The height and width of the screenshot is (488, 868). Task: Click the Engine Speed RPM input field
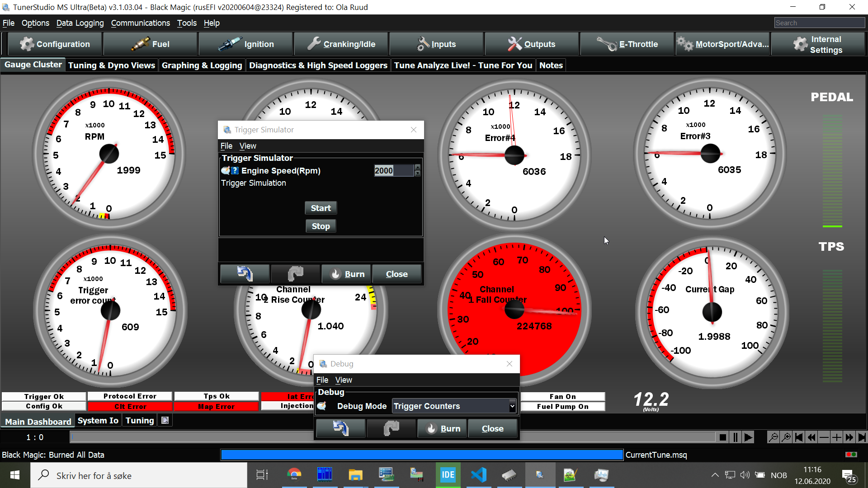tap(393, 171)
